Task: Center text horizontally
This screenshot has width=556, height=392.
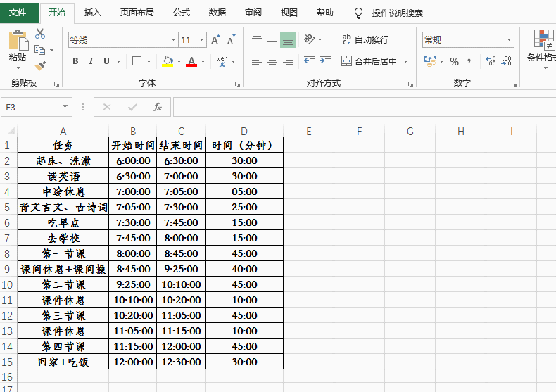Action: 272,61
